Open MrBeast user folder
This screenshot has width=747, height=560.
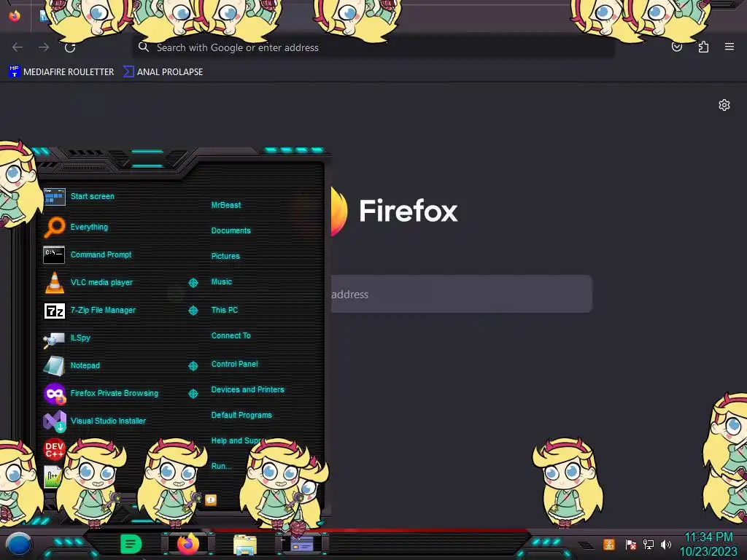[226, 205]
